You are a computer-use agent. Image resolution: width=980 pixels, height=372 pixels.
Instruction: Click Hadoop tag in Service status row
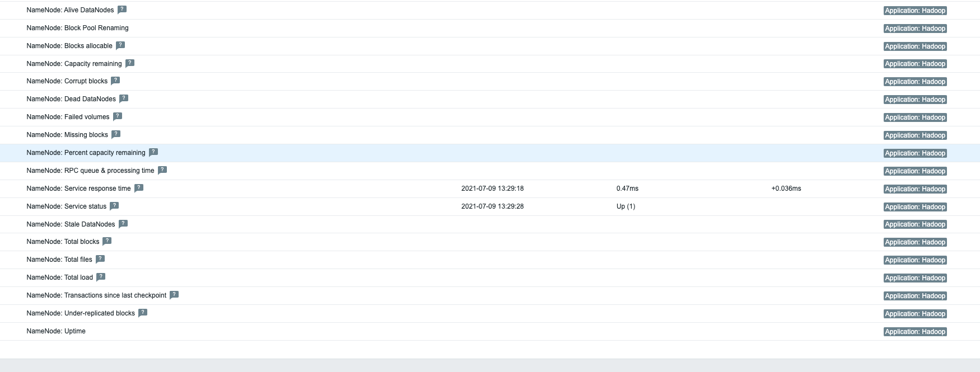pyautogui.click(x=915, y=207)
